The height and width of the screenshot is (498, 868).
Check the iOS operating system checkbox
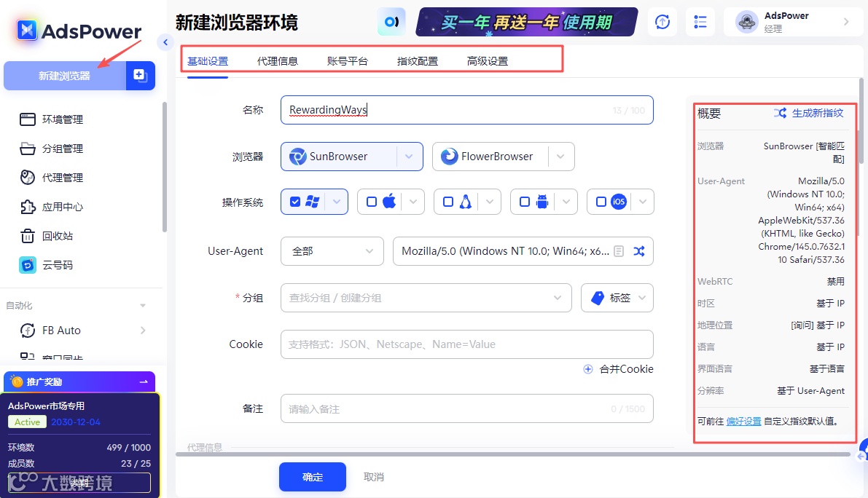point(601,202)
